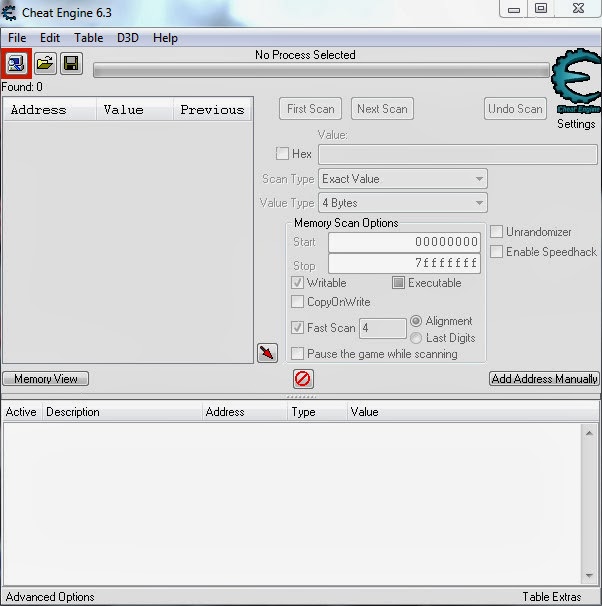602x606 pixels.
Task: Click the First Scan button
Action: pyautogui.click(x=311, y=109)
